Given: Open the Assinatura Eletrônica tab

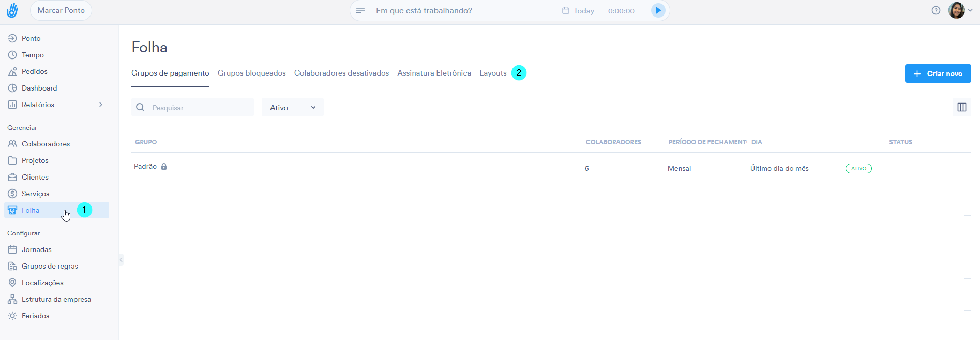Looking at the screenshot, I should (x=434, y=73).
